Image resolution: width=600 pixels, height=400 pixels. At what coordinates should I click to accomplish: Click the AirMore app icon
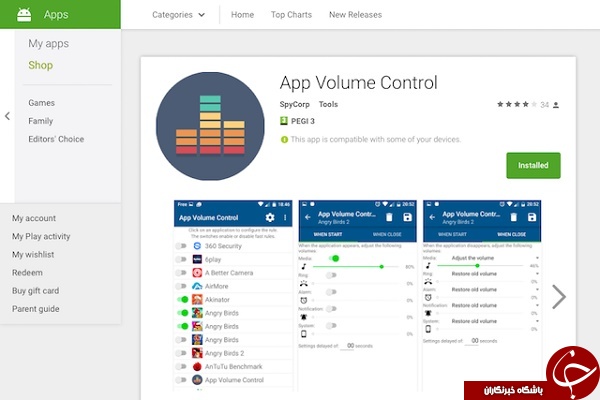(x=197, y=286)
